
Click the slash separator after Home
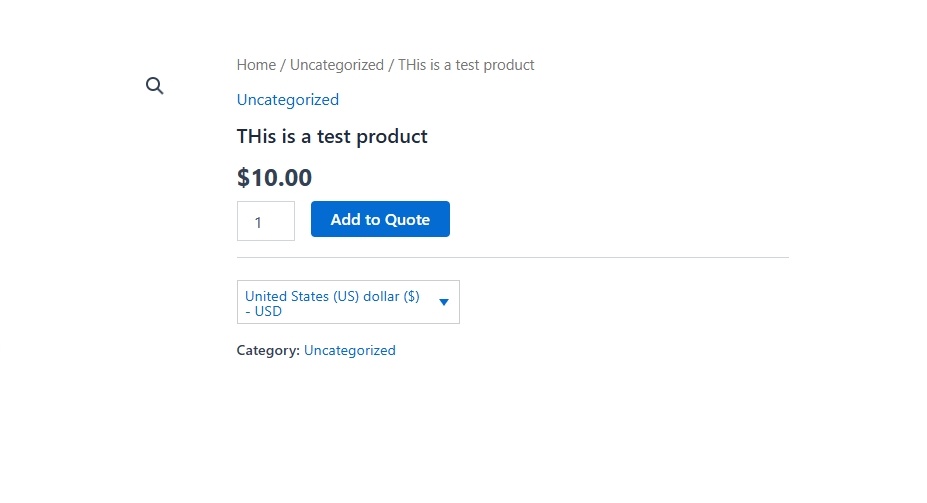(x=283, y=65)
